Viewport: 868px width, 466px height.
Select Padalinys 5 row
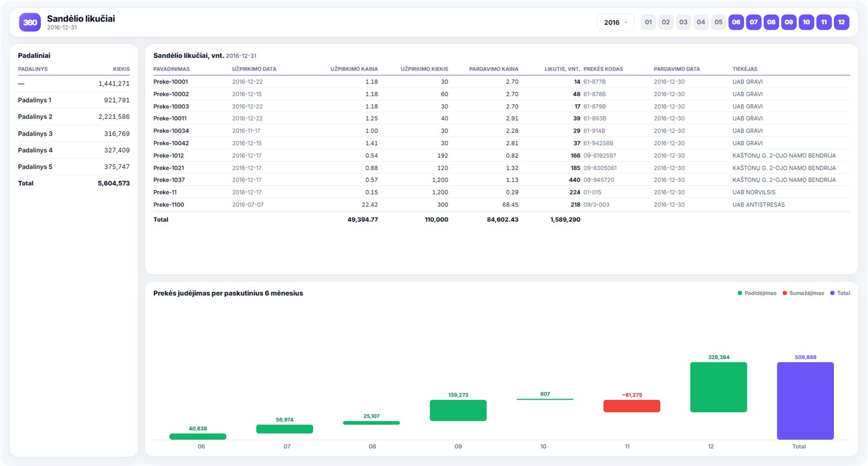point(74,167)
